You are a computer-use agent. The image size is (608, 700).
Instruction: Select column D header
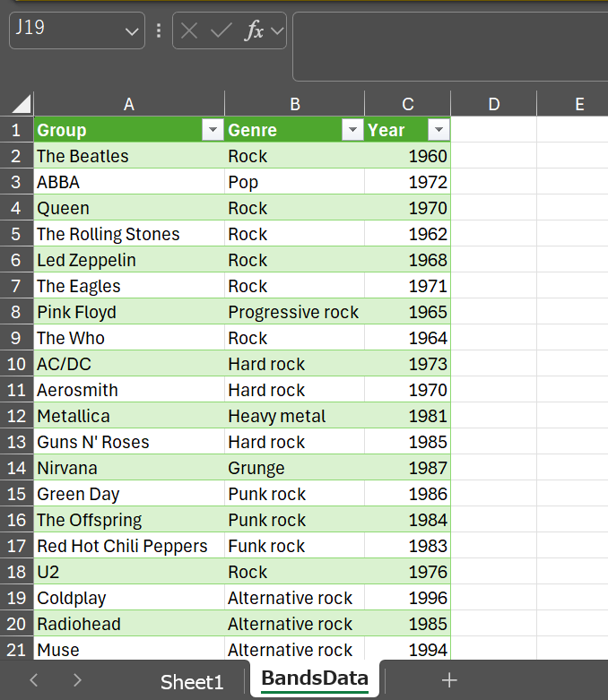[493, 104]
